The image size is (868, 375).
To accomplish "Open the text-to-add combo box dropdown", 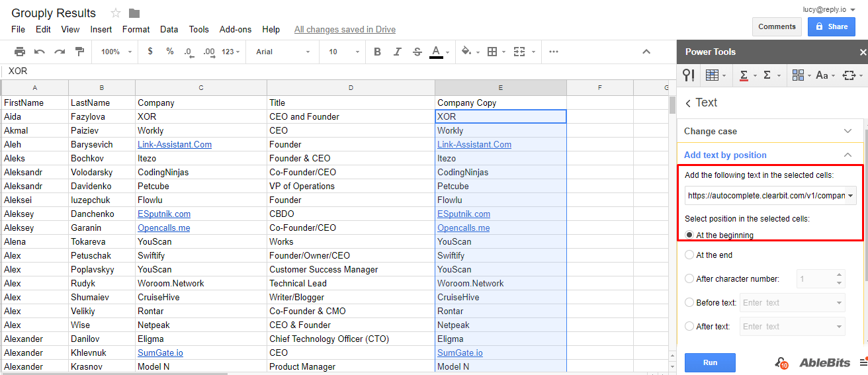I will (851, 196).
